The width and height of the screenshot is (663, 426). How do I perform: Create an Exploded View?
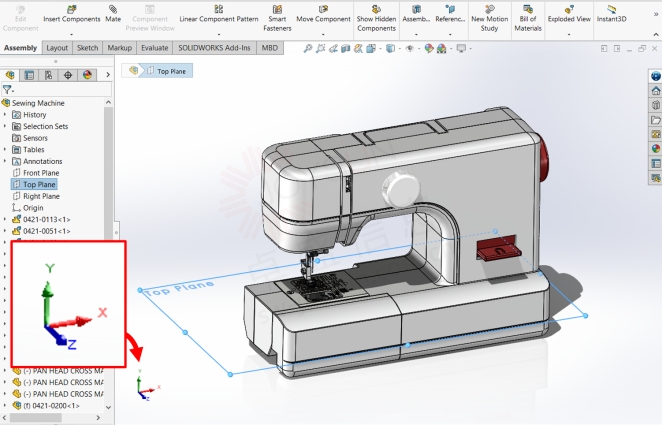[x=569, y=14]
